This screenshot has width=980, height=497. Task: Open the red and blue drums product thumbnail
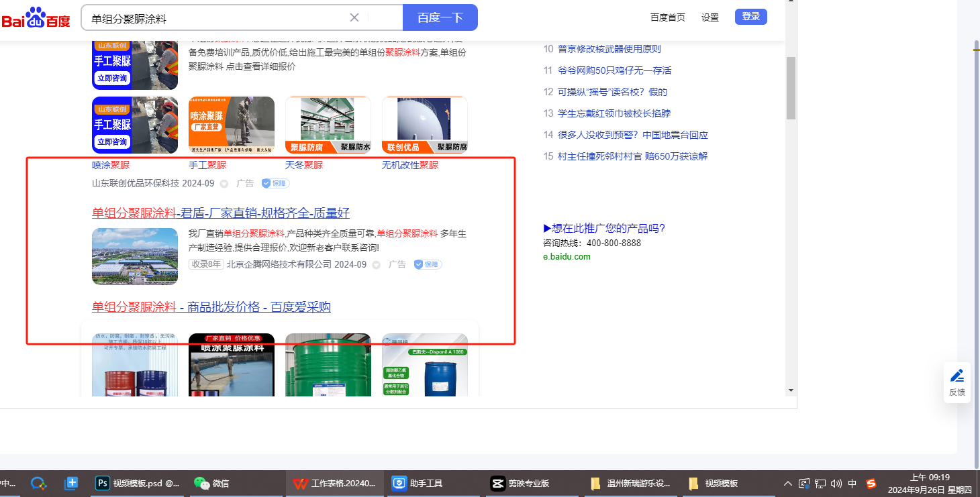(x=135, y=365)
